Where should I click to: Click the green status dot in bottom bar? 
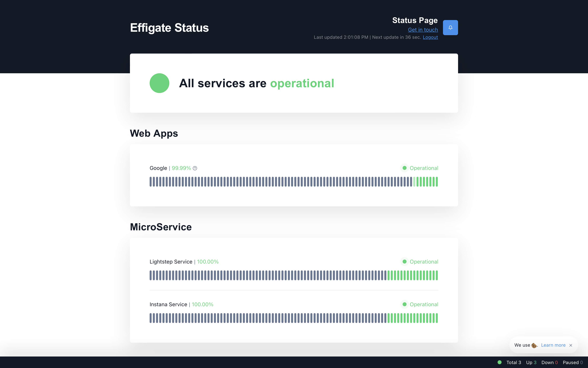(x=500, y=362)
